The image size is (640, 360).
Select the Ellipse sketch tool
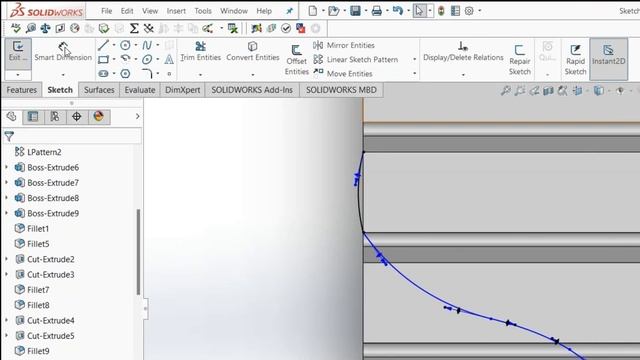coord(147,60)
